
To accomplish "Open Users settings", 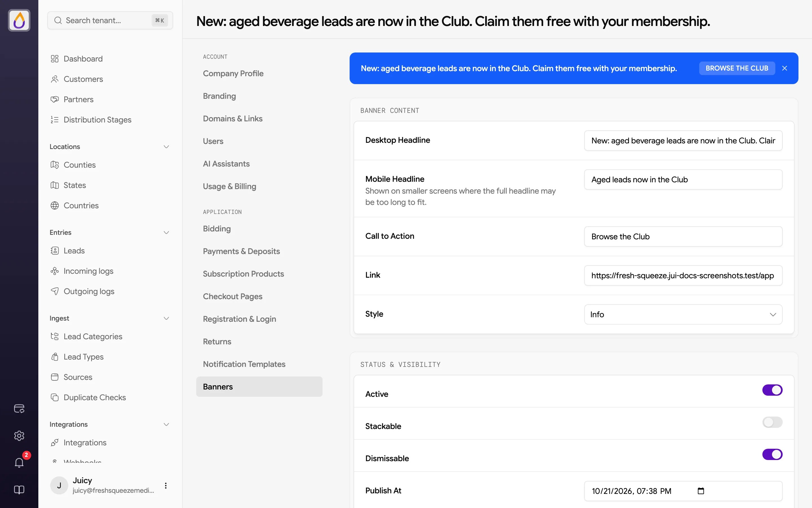I will pyautogui.click(x=213, y=141).
